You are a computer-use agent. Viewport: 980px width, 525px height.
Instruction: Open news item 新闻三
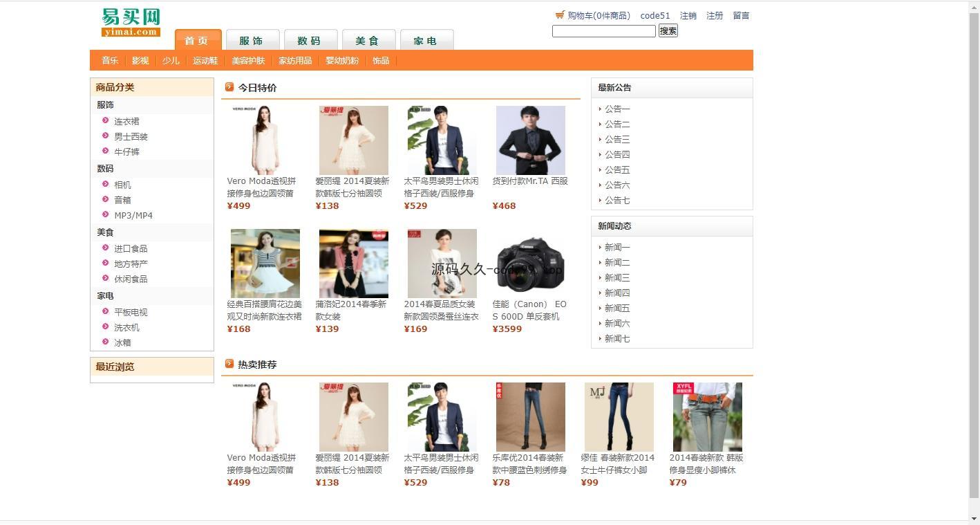617,277
